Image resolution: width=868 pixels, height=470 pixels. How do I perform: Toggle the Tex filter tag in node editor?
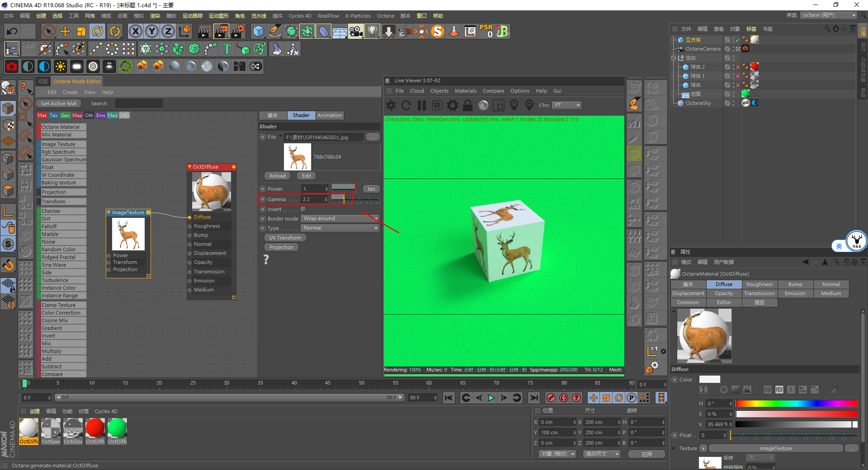[x=54, y=115]
